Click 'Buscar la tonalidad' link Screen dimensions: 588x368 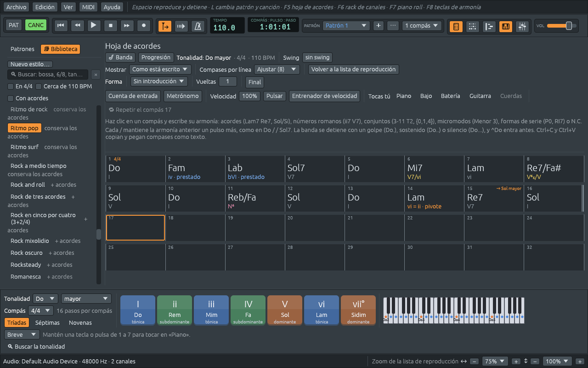click(x=36, y=346)
